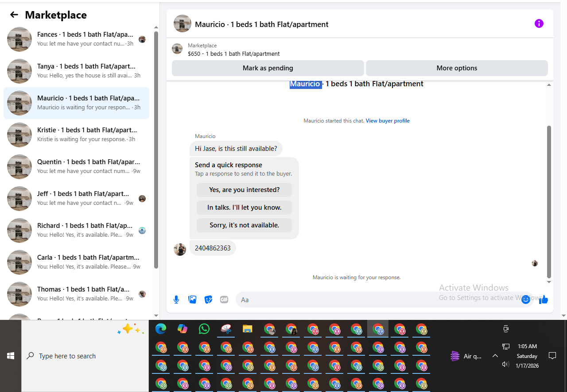
Task: Attach a photo with the image icon
Action: 192,300
